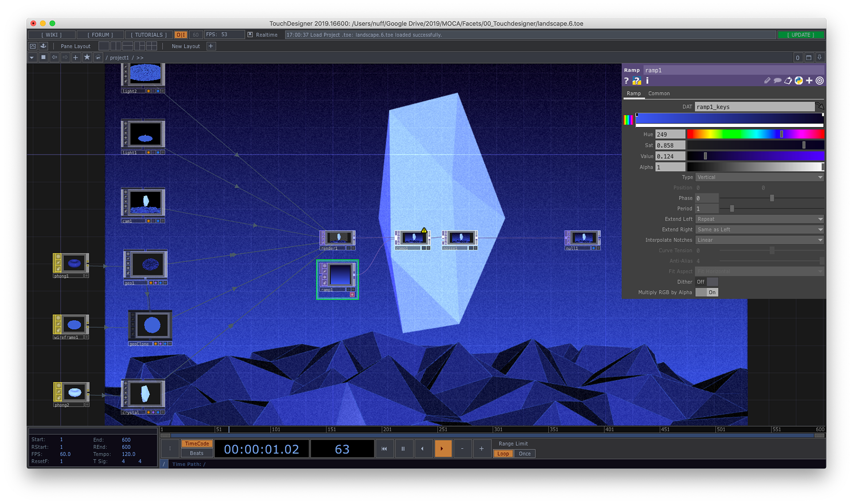This screenshot has width=853, height=504.
Task: Open Interpolate Notches Linear dropdown
Action: [x=759, y=240]
